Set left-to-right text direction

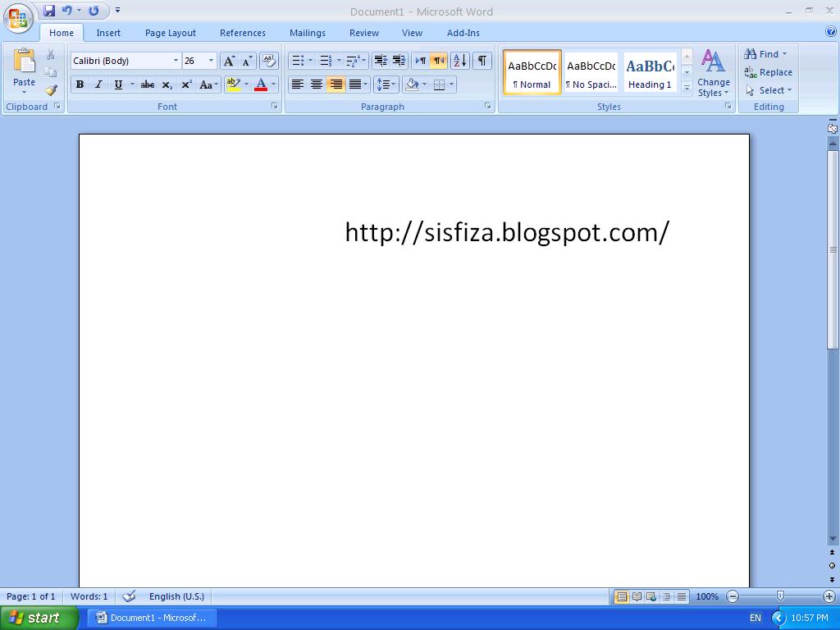[421, 61]
